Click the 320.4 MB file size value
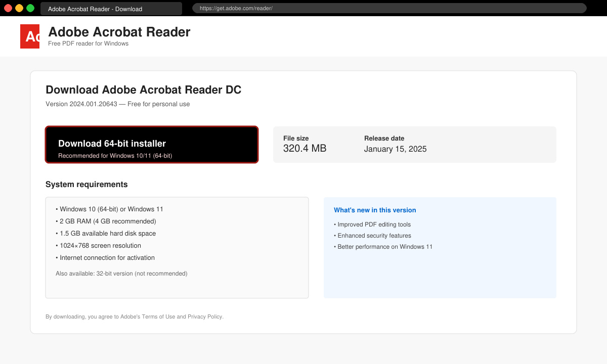Viewport: 607px width, 364px height. (x=305, y=149)
